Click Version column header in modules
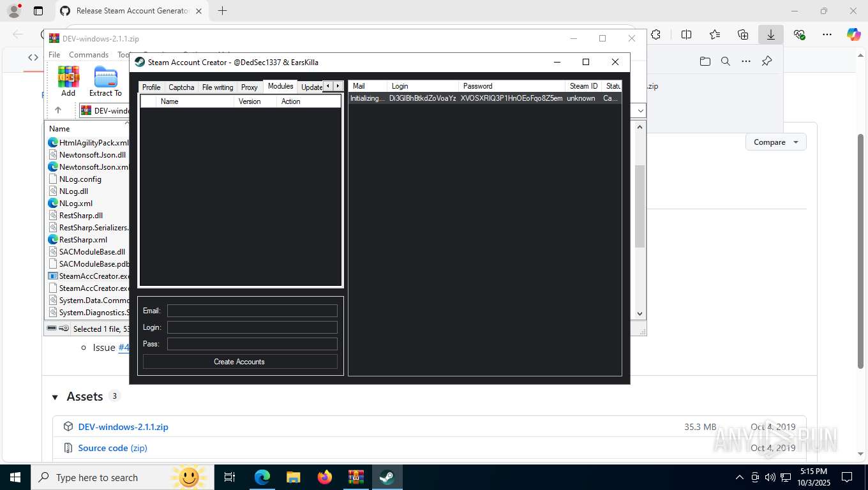 pos(255,101)
